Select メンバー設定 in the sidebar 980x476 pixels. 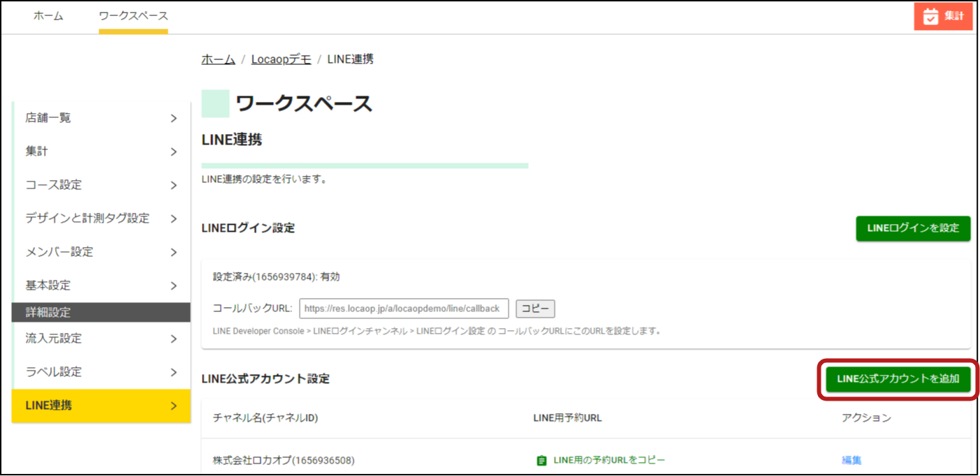pos(101,252)
